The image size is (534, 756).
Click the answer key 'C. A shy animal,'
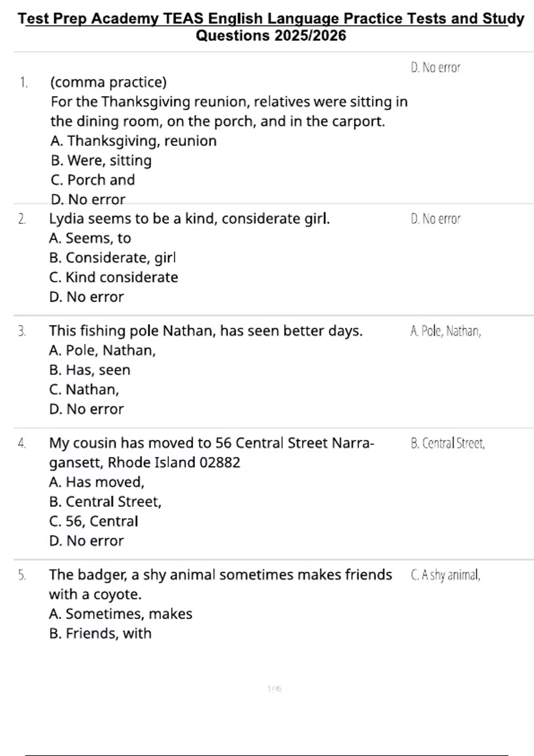(x=445, y=575)
